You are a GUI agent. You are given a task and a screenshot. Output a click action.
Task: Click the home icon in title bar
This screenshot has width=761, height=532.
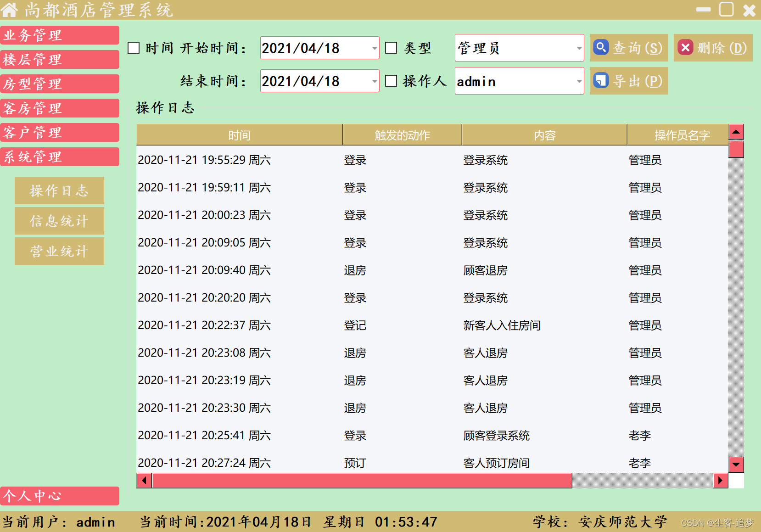coord(9,9)
